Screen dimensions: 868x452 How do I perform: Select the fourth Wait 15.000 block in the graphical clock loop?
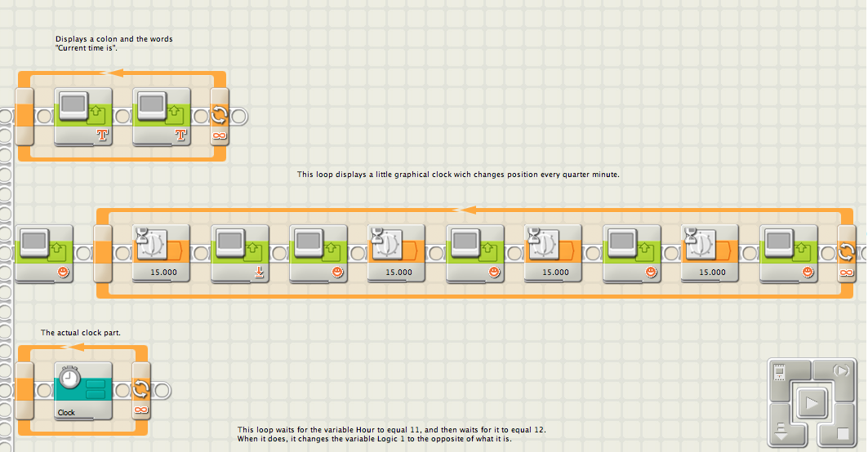[x=710, y=254]
